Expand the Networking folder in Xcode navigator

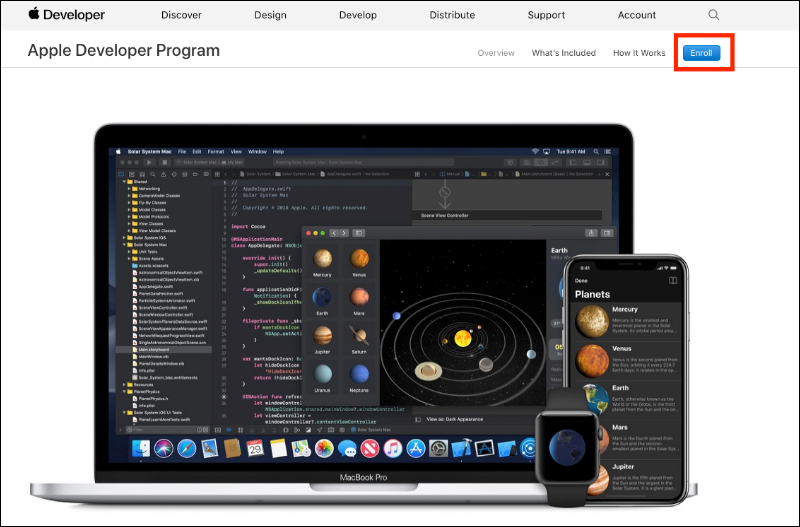[x=130, y=187]
